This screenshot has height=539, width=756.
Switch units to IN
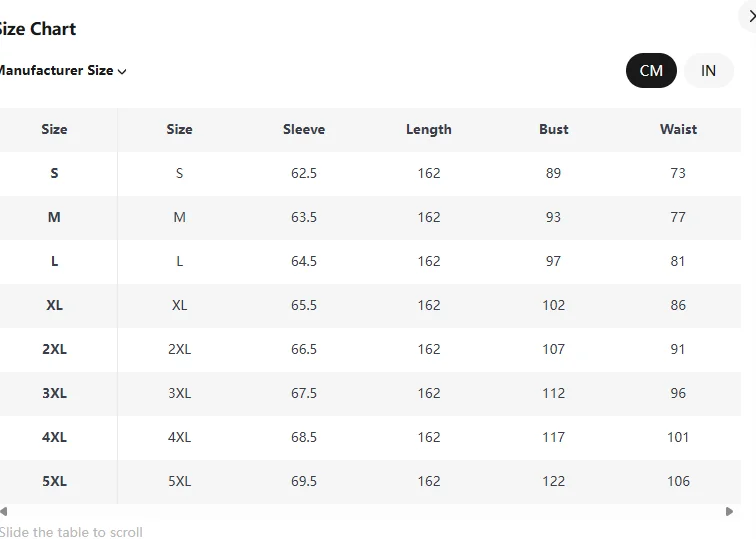(708, 70)
